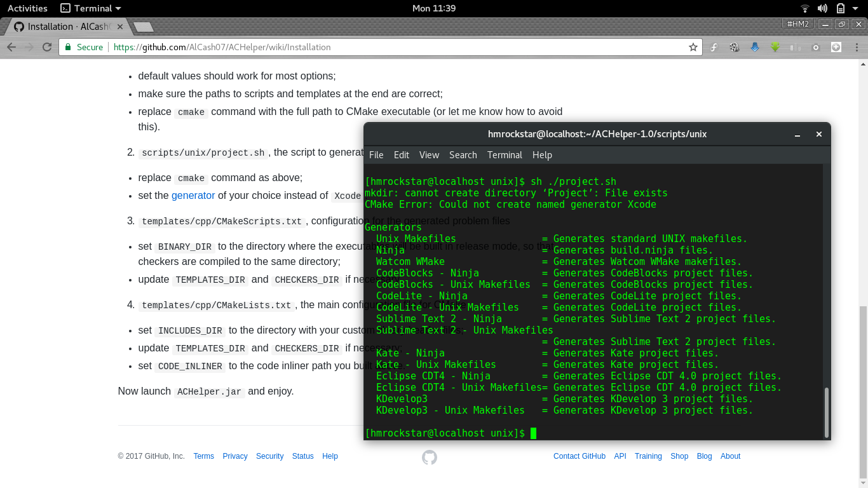Click the 'ACHelper.jar' code text
The height and width of the screenshot is (488, 868).
(209, 391)
